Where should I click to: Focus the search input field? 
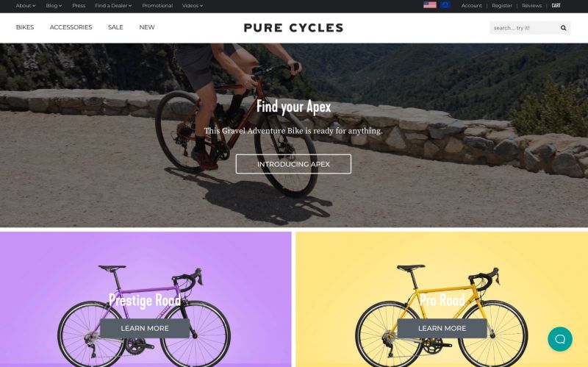tap(524, 28)
